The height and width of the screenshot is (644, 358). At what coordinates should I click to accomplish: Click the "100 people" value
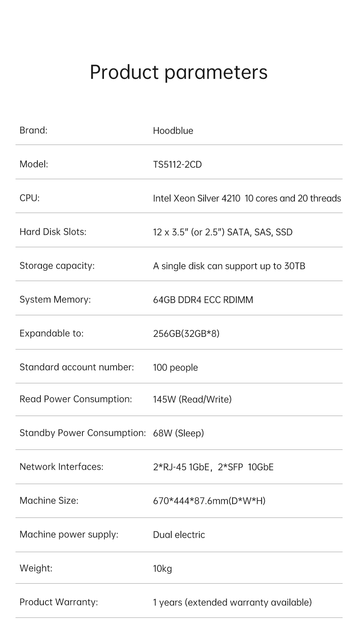175,368
